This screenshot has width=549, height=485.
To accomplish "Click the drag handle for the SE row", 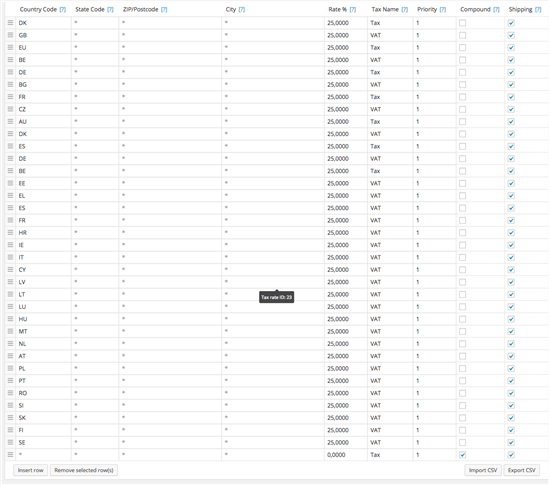I will click(11, 442).
